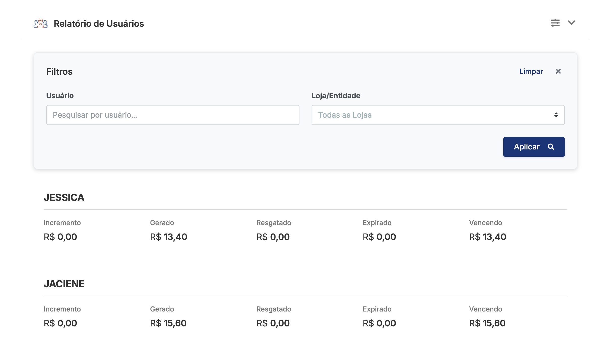Click the Relatório de Usuários title
This screenshot has height=364, width=606.
tap(99, 24)
